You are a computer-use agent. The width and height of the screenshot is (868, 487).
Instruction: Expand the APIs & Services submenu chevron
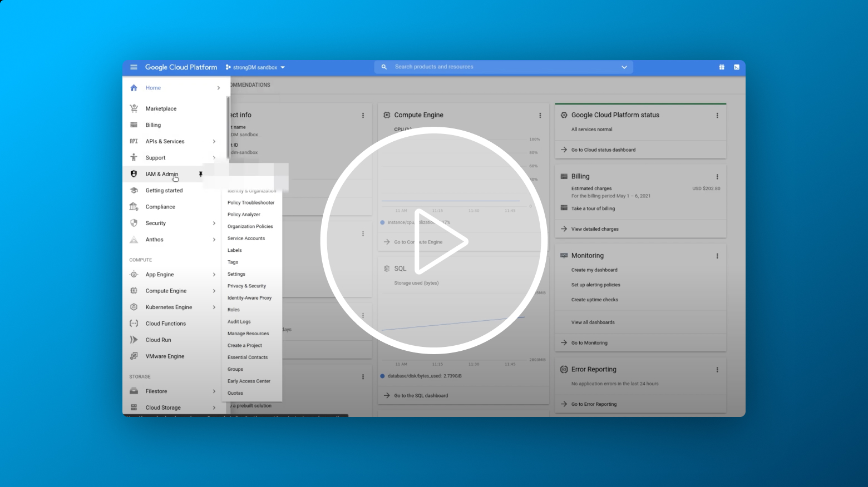pyautogui.click(x=214, y=141)
